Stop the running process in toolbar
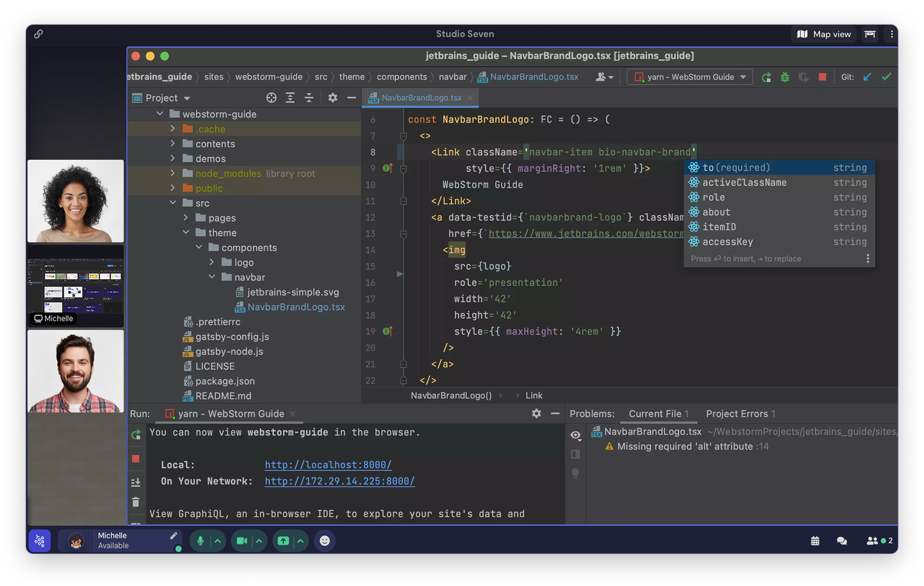 pyautogui.click(x=822, y=77)
